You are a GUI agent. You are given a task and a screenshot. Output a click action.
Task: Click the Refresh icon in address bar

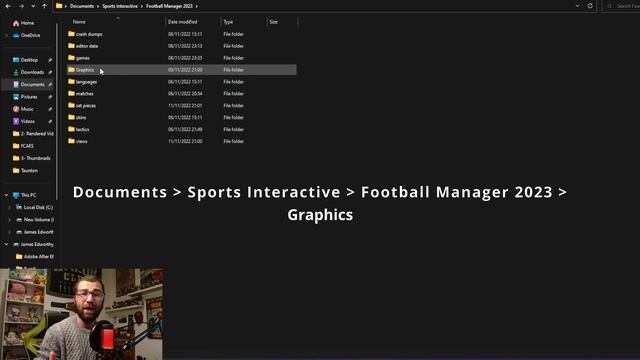(x=590, y=6)
